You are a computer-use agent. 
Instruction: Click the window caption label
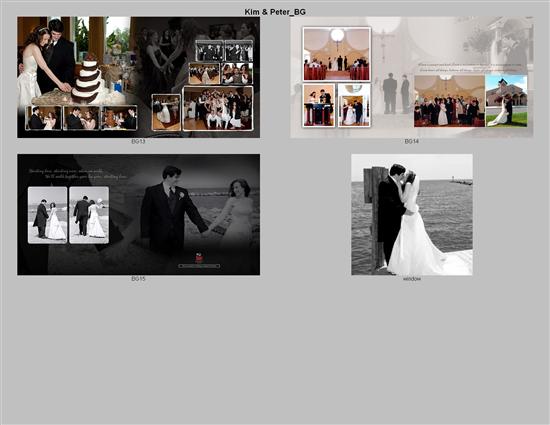[412, 279]
